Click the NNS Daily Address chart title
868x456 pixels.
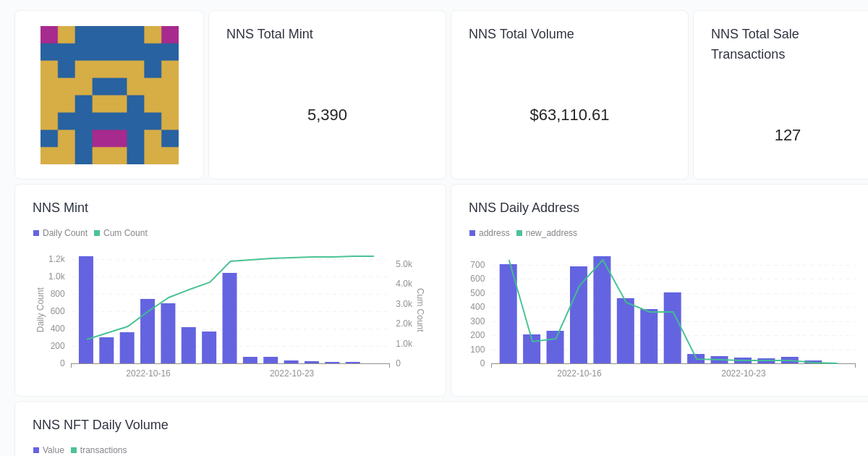click(x=524, y=208)
